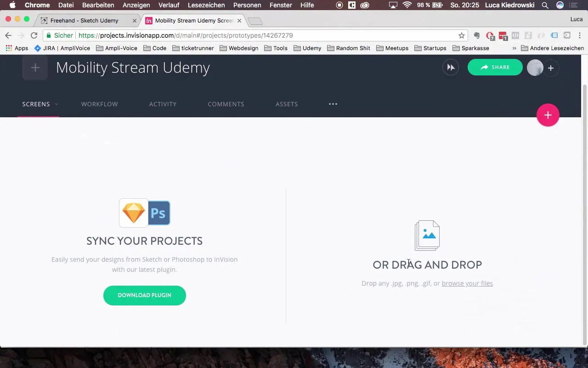Click the AirPlay display icon
Screen dimensions: 588x368
(x=393, y=5)
